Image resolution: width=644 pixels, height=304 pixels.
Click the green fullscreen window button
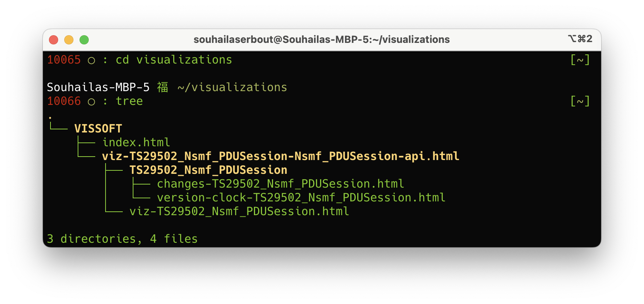pos(84,40)
